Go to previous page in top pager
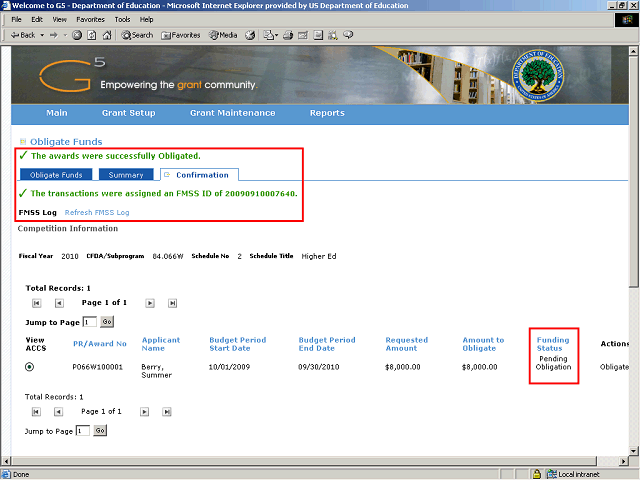The image size is (640, 480). tap(59, 303)
